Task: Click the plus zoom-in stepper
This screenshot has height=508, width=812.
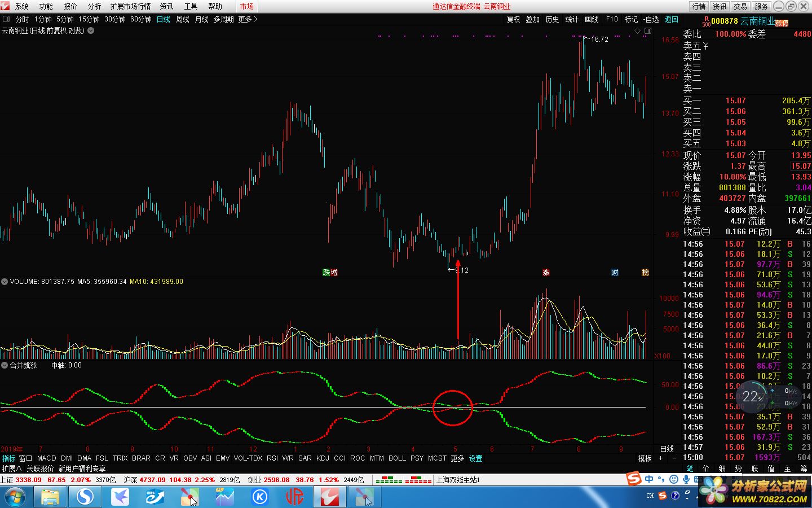Action: (660, 458)
